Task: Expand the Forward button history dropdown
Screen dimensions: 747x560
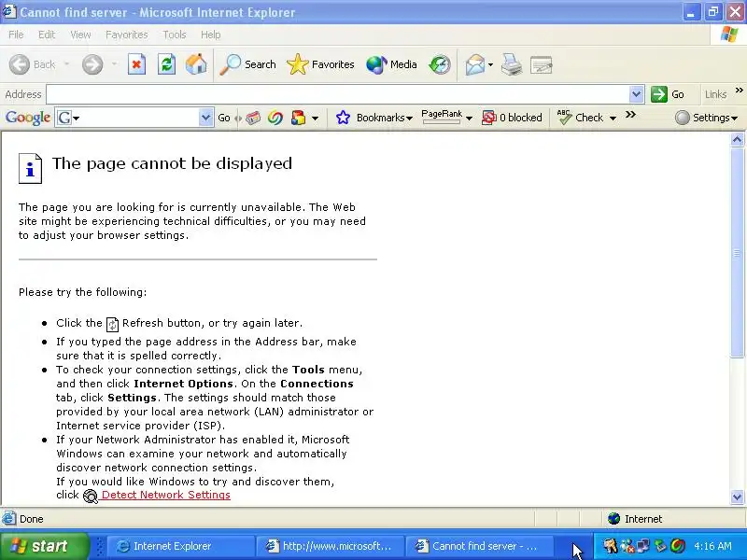Action: point(114,64)
